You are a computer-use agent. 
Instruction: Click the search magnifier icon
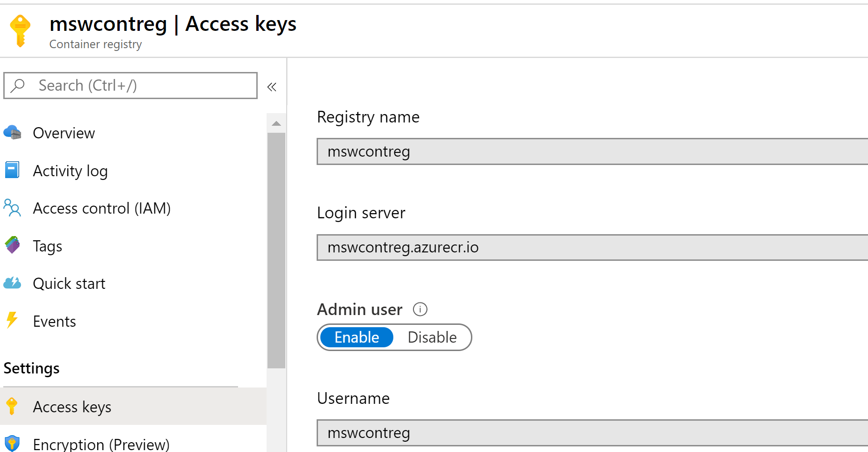(18, 86)
